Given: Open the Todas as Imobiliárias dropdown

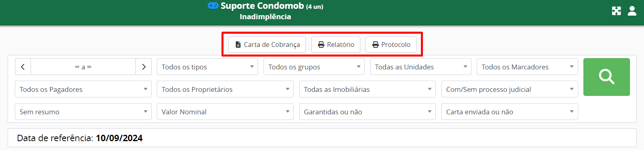Looking at the screenshot, I should [x=368, y=89].
